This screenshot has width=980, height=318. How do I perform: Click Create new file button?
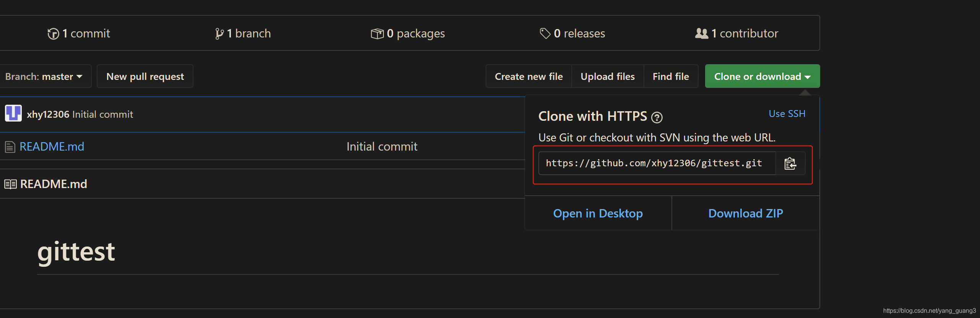[528, 76]
